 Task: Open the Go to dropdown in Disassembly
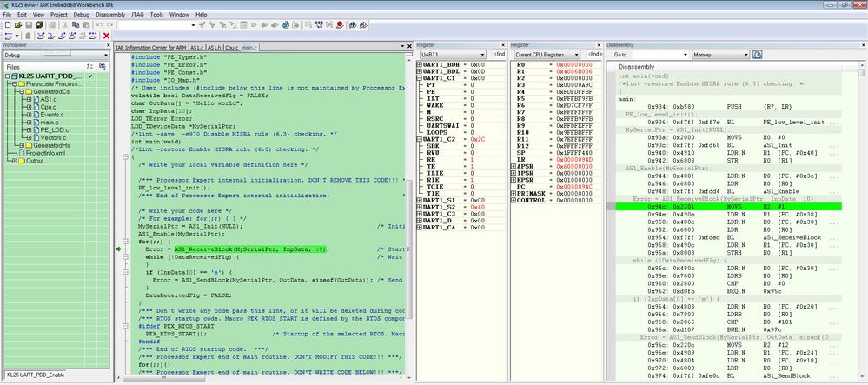pyautogui.click(x=660, y=55)
